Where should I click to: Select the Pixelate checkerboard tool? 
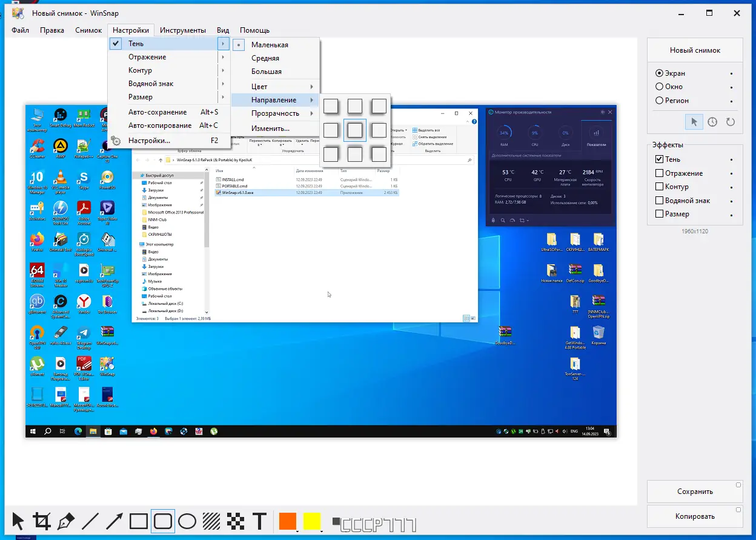(236, 521)
